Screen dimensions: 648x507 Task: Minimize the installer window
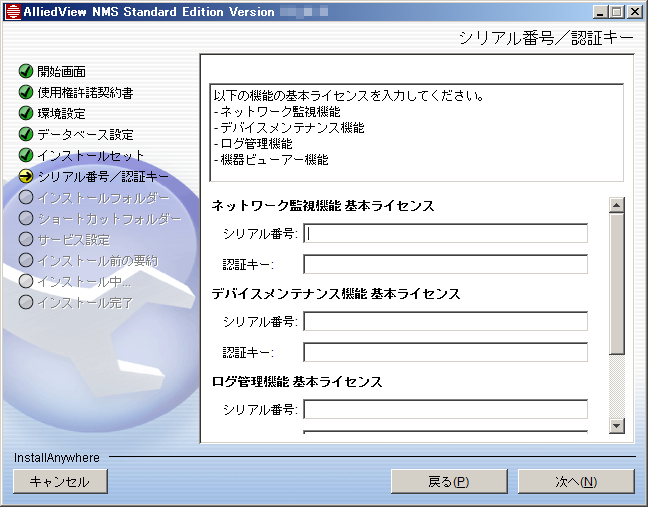600,12
